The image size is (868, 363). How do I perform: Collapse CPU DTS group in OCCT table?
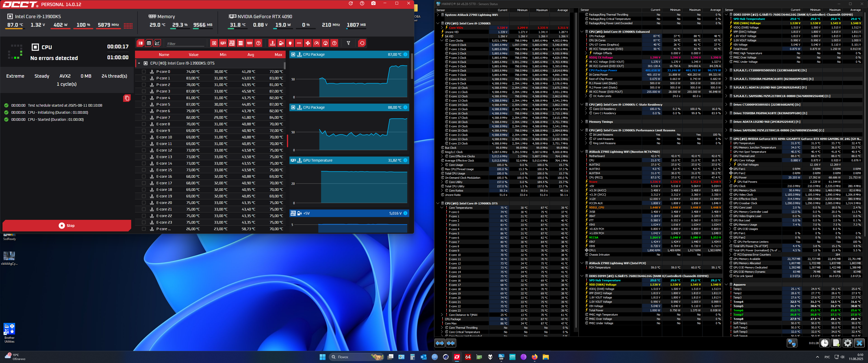[139, 63]
